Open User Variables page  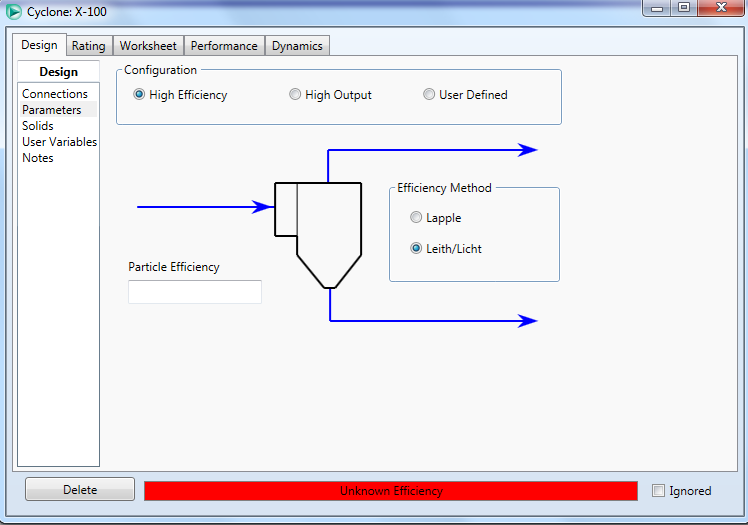tap(59, 142)
